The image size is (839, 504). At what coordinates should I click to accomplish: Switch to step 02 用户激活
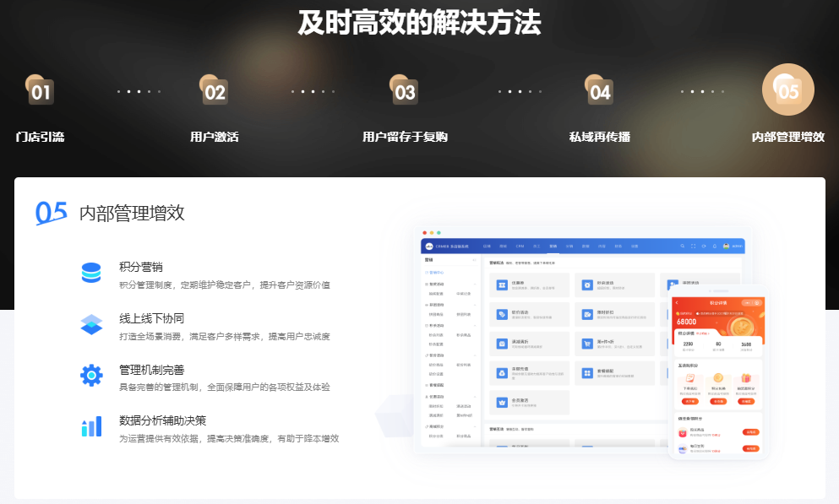tap(215, 91)
